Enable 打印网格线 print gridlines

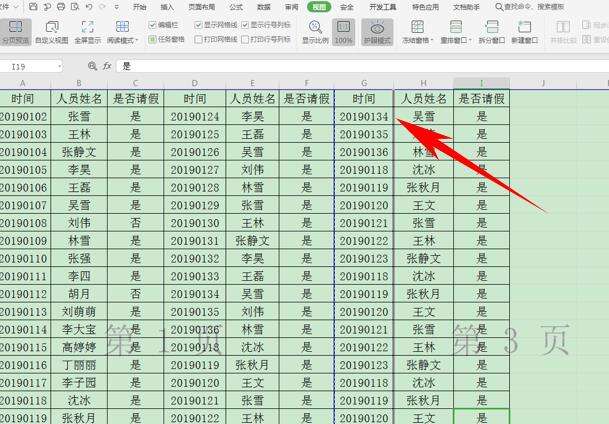pos(198,39)
